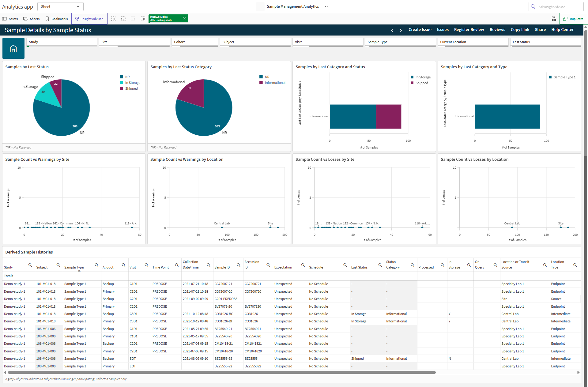Click Create Issue

(x=420, y=30)
